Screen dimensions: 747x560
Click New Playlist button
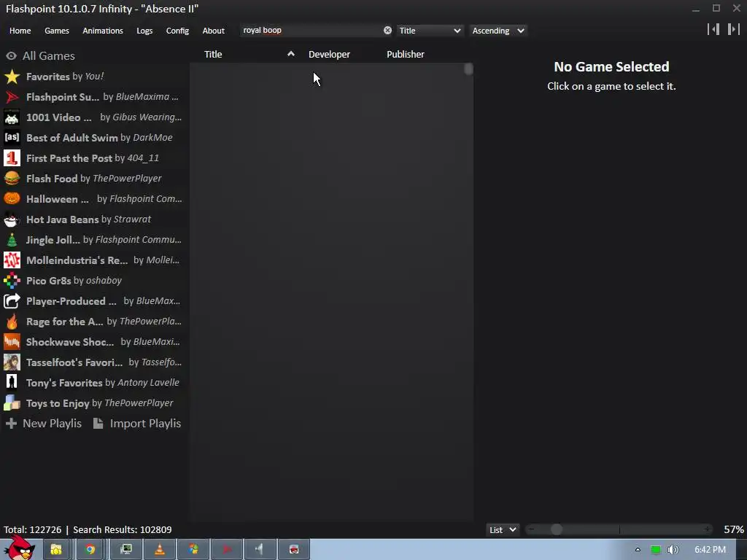[x=44, y=424]
